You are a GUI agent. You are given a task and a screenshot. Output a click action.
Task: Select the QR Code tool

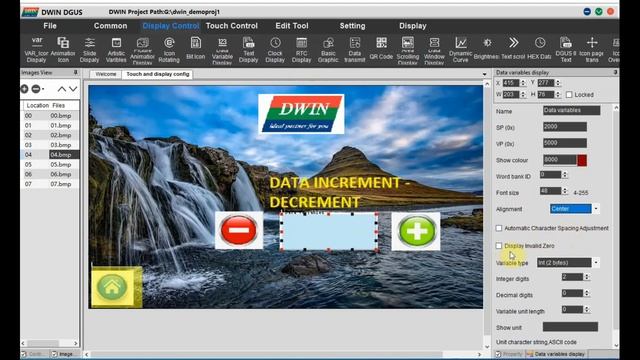coord(381,49)
